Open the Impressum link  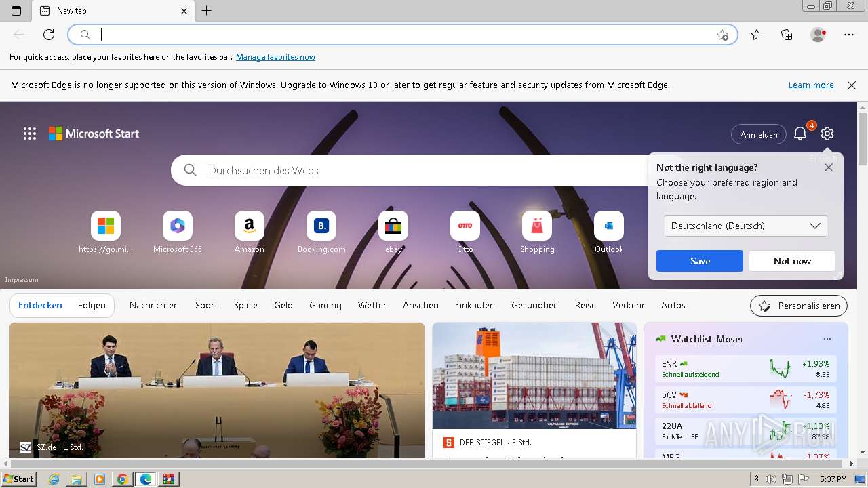22,280
